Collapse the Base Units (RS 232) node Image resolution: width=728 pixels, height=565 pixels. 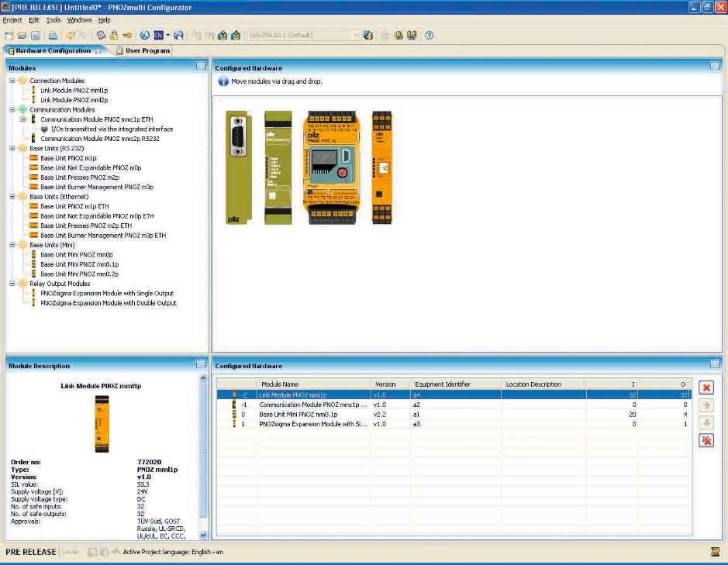tap(12, 148)
